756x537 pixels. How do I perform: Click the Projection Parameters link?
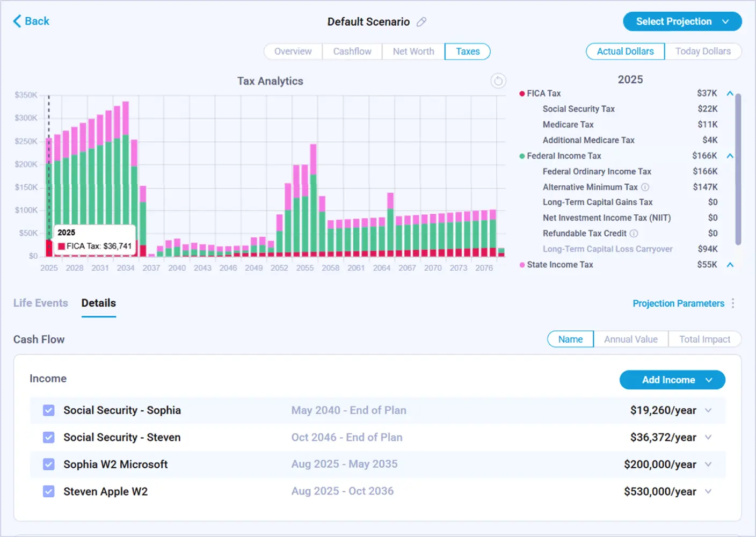[679, 303]
